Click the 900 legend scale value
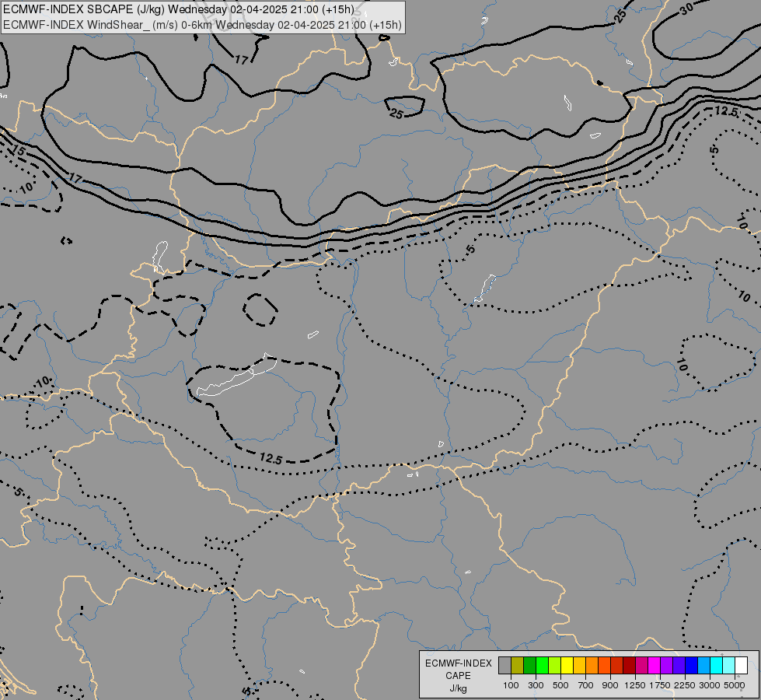761x700 pixels. coord(610,685)
